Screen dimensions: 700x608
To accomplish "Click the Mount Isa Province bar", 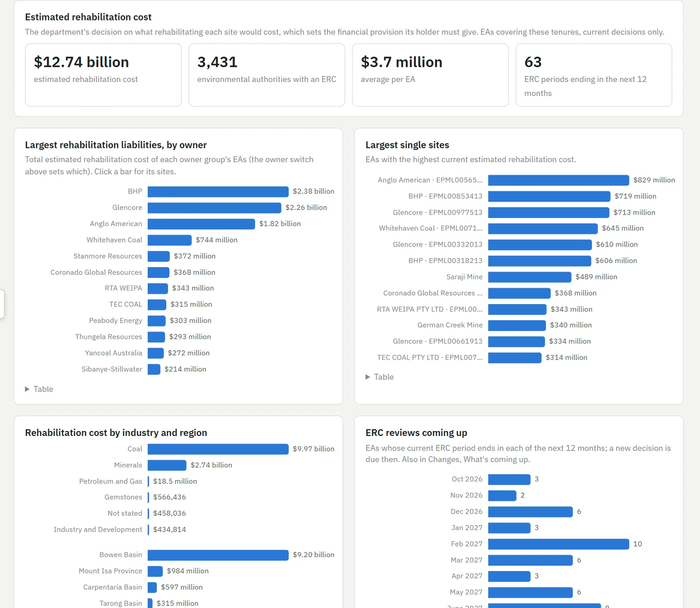I will (x=155, y=571).
